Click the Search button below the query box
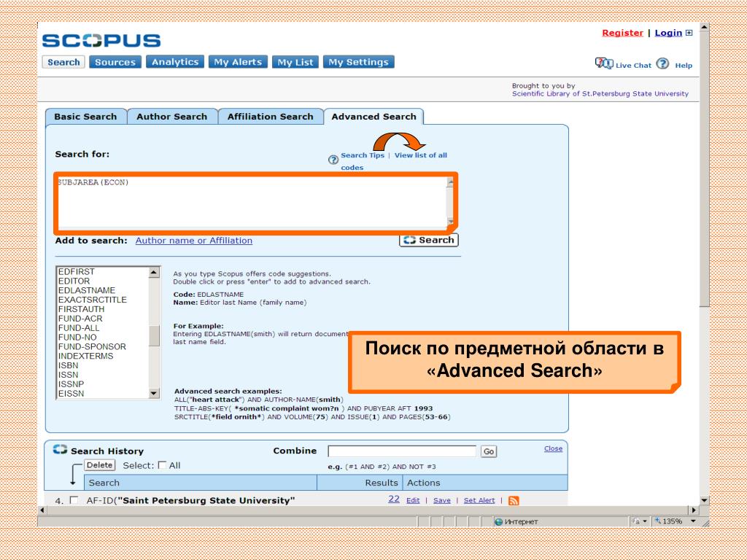The image size is (747, 560). coord(429,240)
